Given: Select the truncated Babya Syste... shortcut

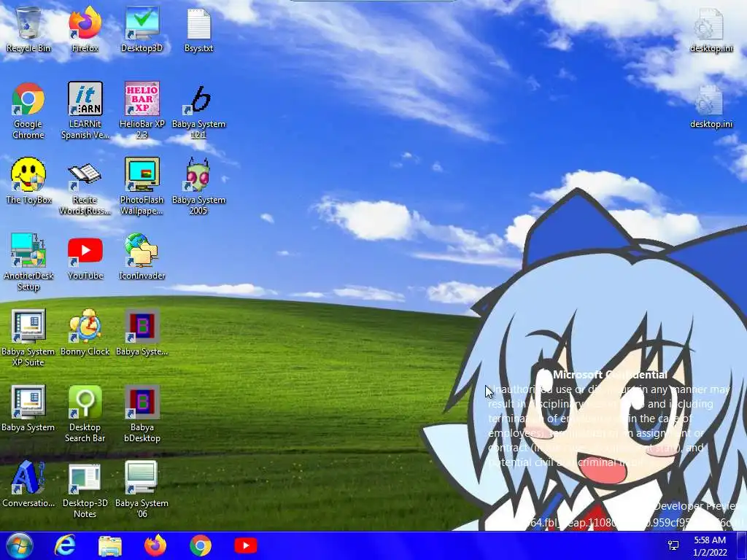Looking at the screenshot, I should point(142,333).
